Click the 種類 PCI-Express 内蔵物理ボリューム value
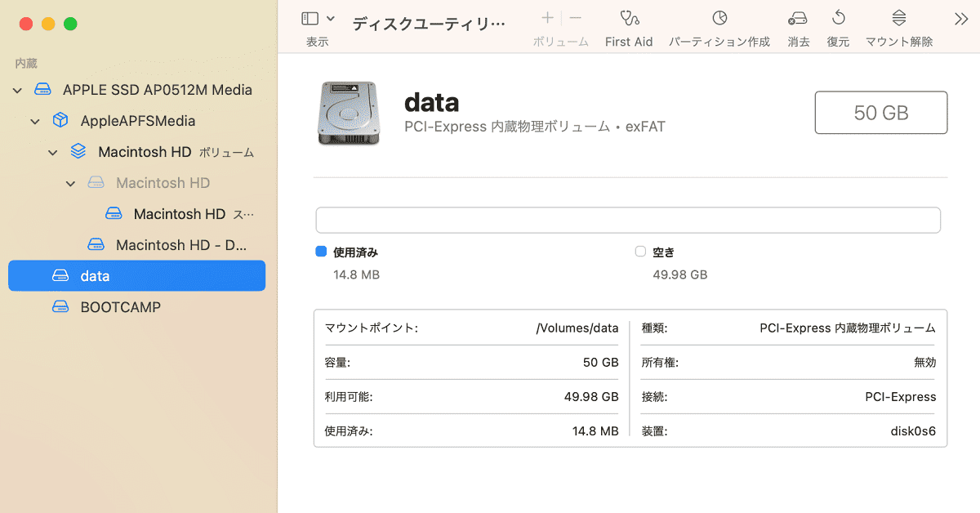 (848, 328)
